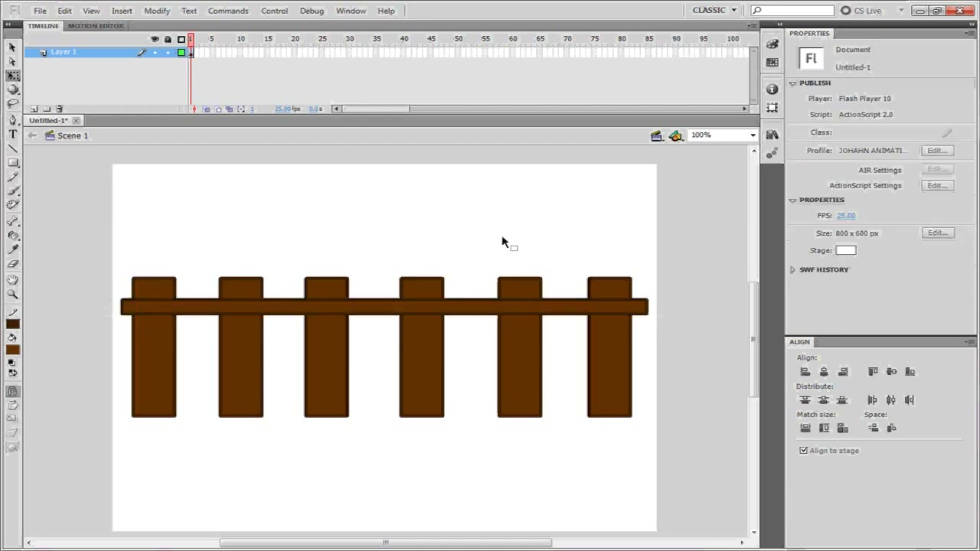Open the CLASSIC workspace dropdown
980x551 pixels.
click(x=714, y=11)
